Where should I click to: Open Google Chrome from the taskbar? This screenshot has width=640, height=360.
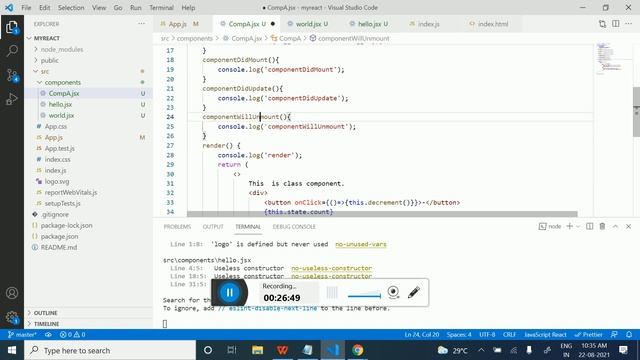pyautogui.click(x=358, y=350)
